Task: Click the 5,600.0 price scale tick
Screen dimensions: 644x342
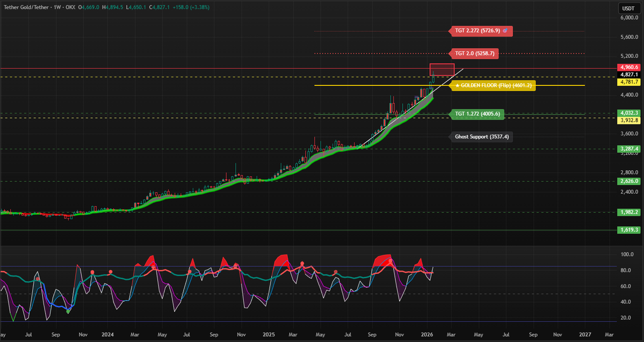Action: pyautogui.click(x=629, y=37)
